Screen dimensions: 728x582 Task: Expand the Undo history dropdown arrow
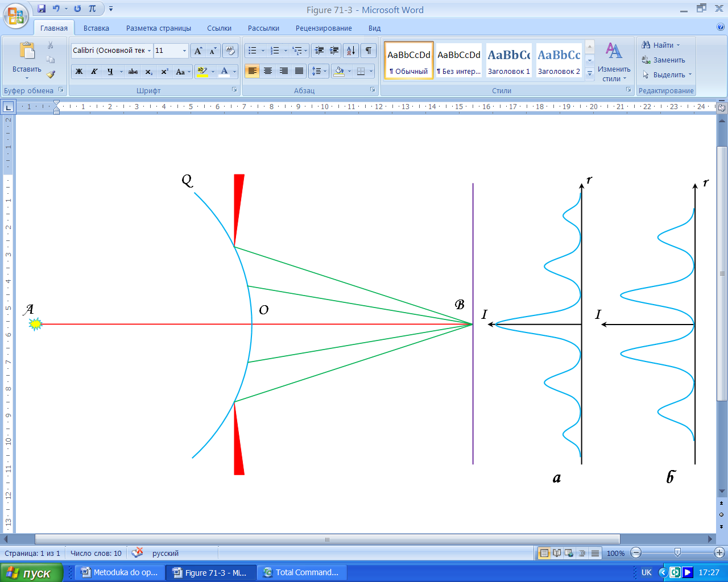click(x=65, y=9)
